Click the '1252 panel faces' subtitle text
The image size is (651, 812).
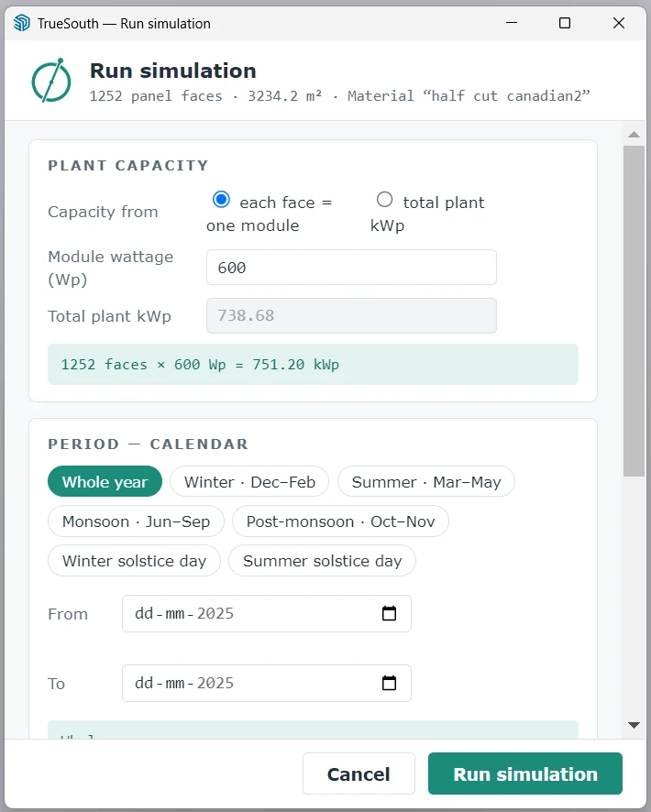pyautogui.click(x=156, y=96)
